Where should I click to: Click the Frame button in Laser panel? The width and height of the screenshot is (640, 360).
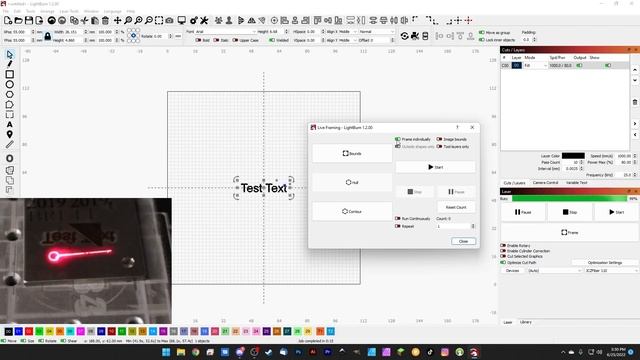tap(569, 232)
